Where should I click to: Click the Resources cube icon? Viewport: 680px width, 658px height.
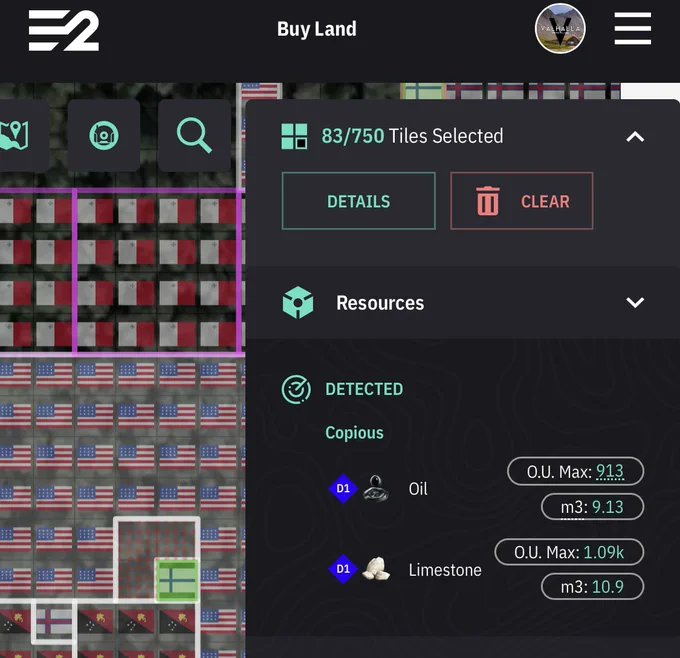(297, 302)
